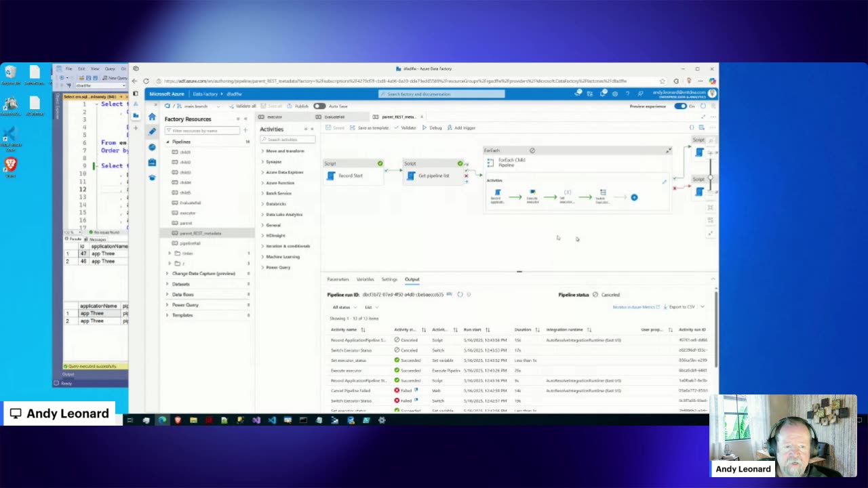Click Add trigger

click(461, 127)
